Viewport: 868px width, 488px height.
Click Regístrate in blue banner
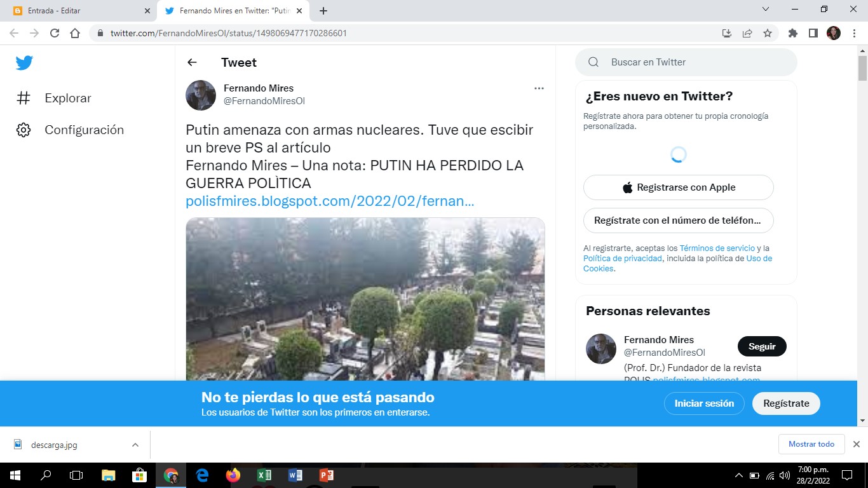[x=786, y=403]
